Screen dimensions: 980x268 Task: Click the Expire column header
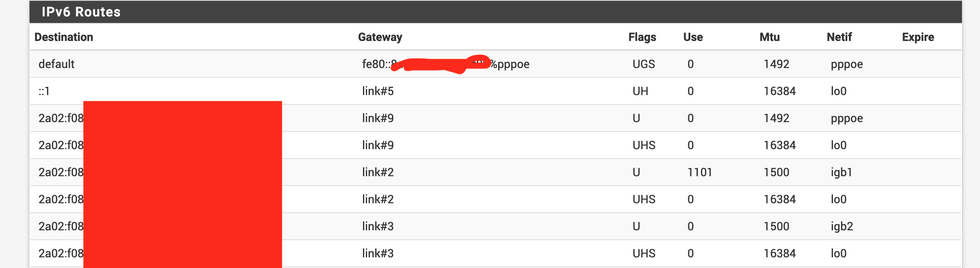point(918,37)
